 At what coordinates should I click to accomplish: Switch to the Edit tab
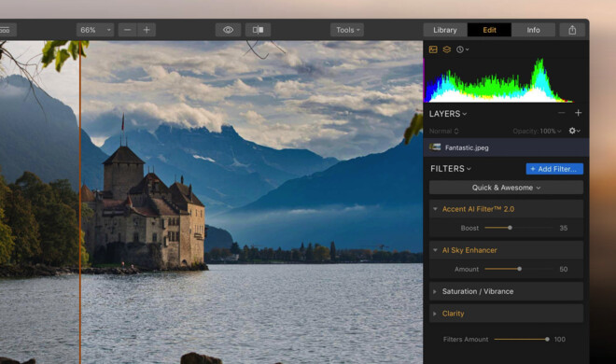point(489,30)
